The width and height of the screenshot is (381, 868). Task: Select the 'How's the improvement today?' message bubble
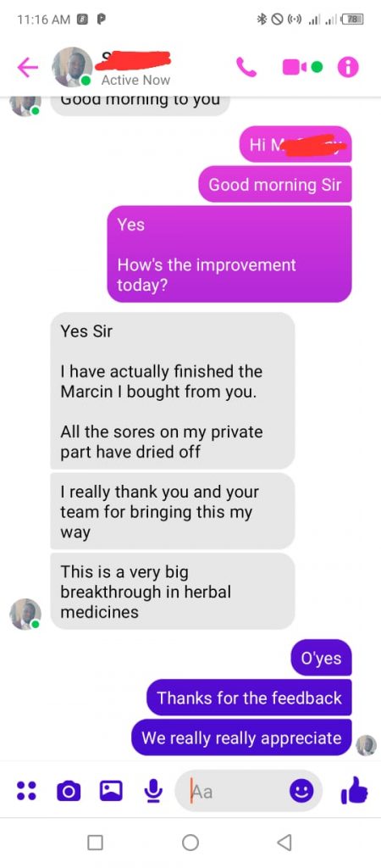(x=229, y=254)
